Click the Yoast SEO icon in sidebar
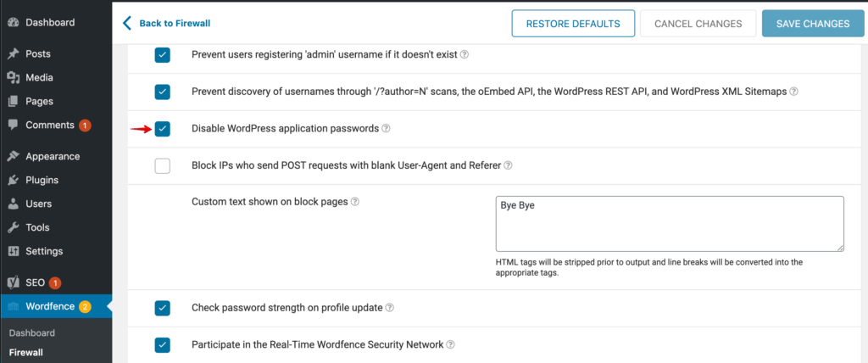The height and width of the screenshot is (363, 868). pyautogui.click(x=14, y=282)
